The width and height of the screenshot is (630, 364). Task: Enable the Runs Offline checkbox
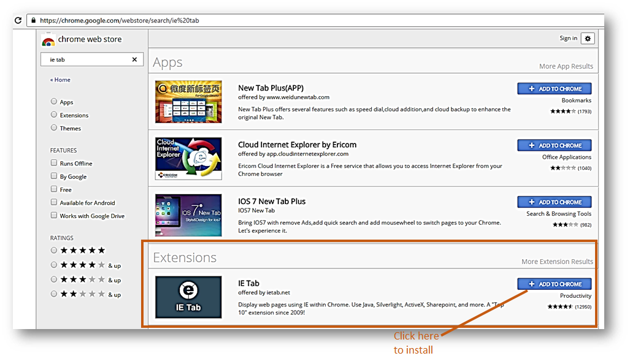pyautogui.click(x=54, y=162)
